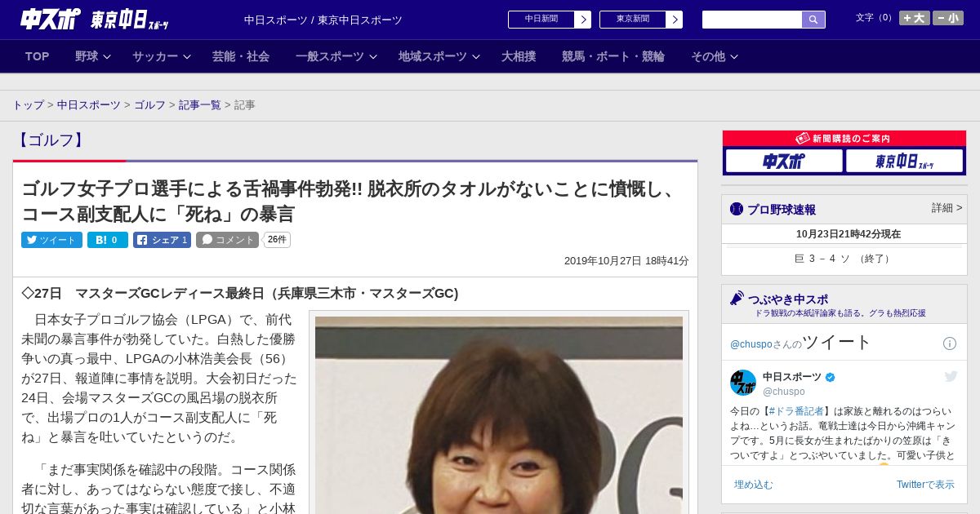Share article via Twitter ツイート button
This screenshot has height=514, width=980.
[x=51, y=240]
